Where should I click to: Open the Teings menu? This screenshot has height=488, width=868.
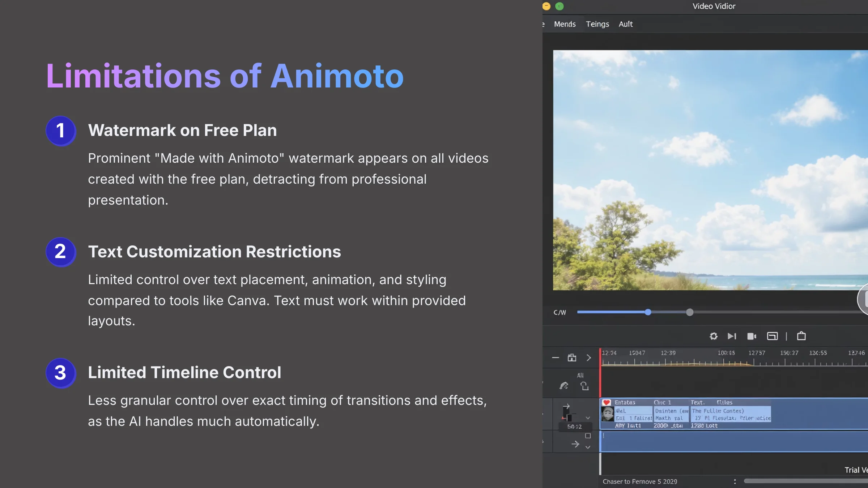[x=597, y=24]
